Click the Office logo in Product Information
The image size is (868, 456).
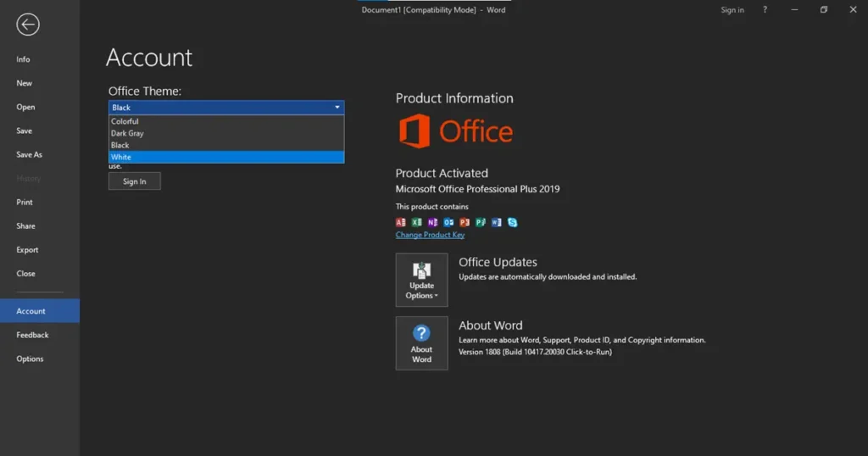tap(456, 131)
